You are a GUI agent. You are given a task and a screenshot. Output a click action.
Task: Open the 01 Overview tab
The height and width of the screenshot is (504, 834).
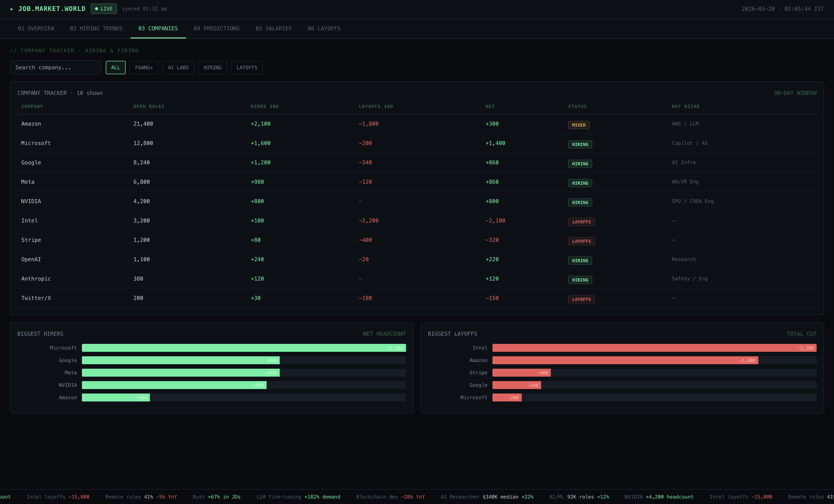point(36,29)
